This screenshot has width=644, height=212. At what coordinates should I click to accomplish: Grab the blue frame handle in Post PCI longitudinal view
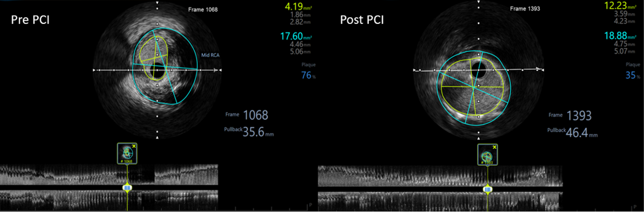coord(487,189)
